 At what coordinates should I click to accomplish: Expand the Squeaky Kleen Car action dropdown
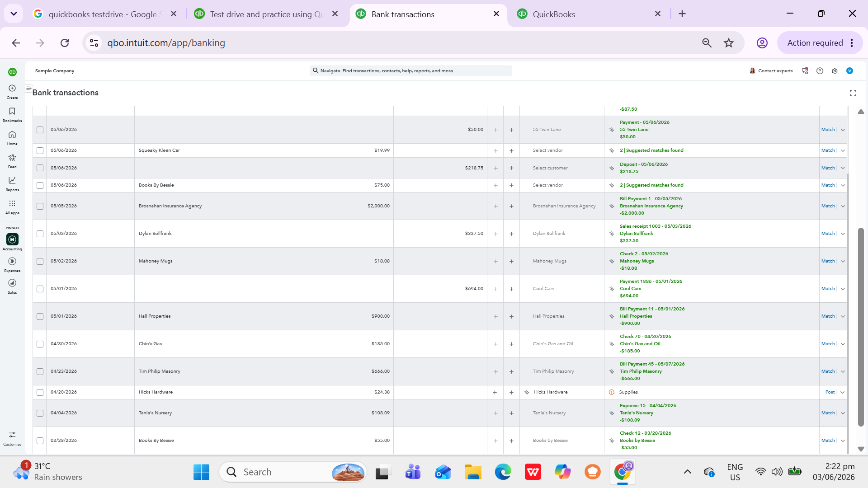(x=843, y=150)
